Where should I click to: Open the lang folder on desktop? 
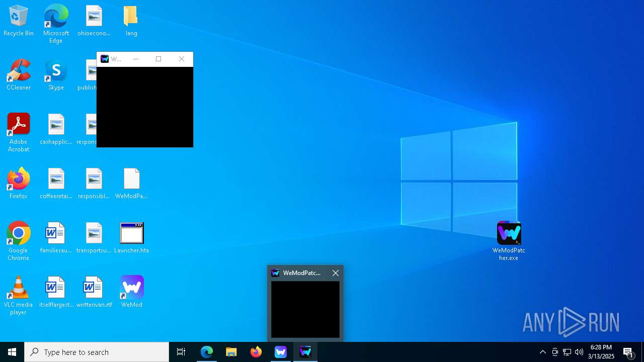(131, 21)
